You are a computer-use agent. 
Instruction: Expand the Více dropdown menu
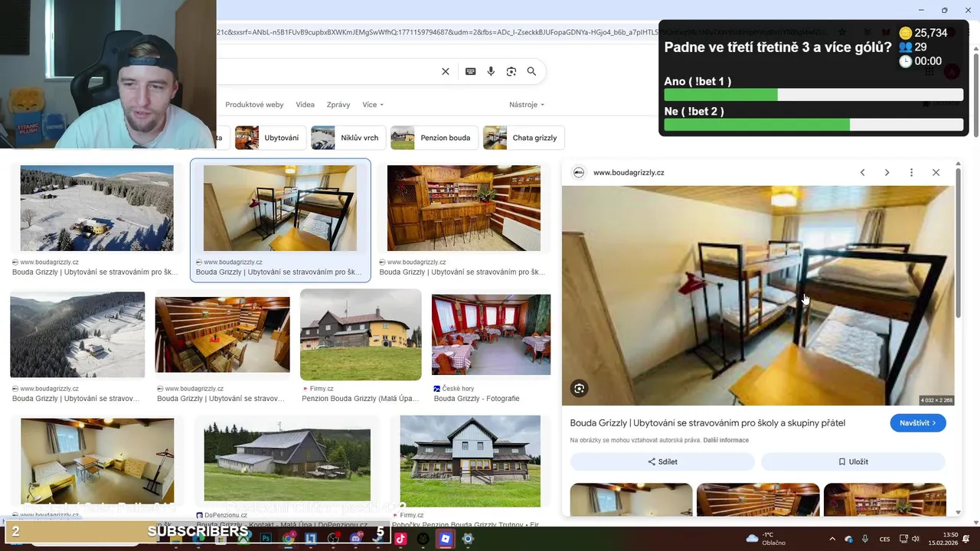tap(373, 105)
